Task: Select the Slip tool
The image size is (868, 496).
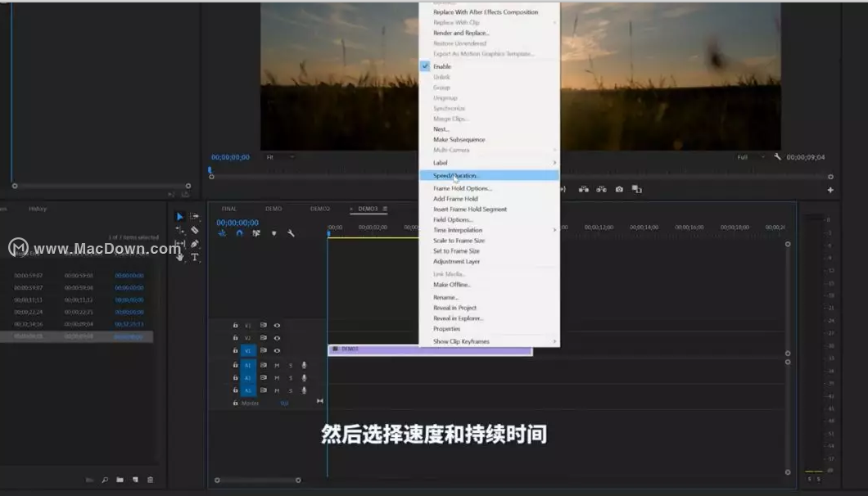Action: point(179,244)
